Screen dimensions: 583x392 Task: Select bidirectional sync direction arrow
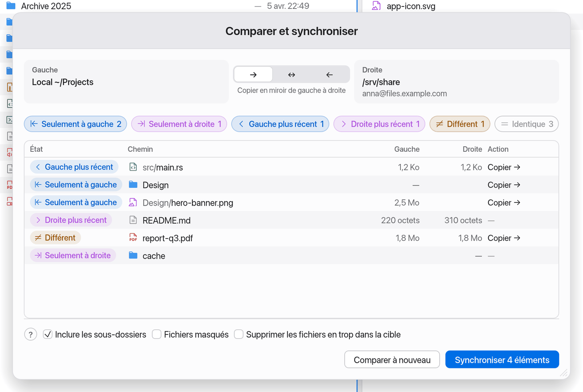coord(291,75)
